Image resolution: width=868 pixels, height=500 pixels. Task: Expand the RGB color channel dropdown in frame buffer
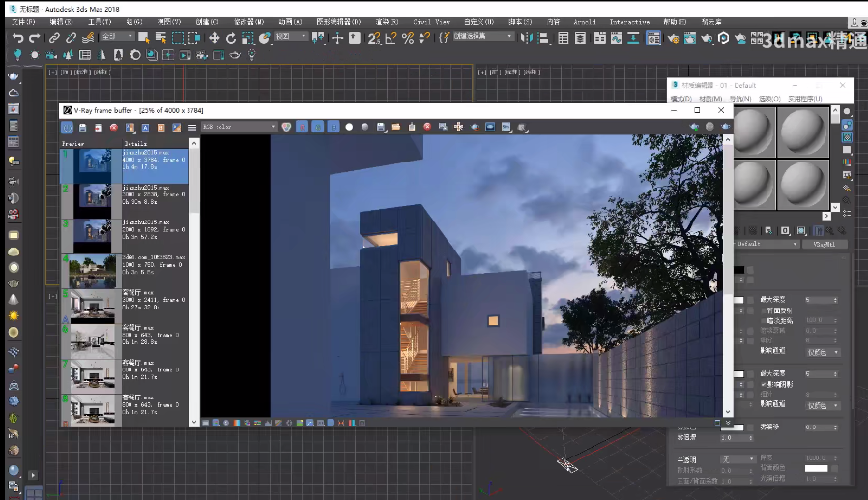click(239, 127)
